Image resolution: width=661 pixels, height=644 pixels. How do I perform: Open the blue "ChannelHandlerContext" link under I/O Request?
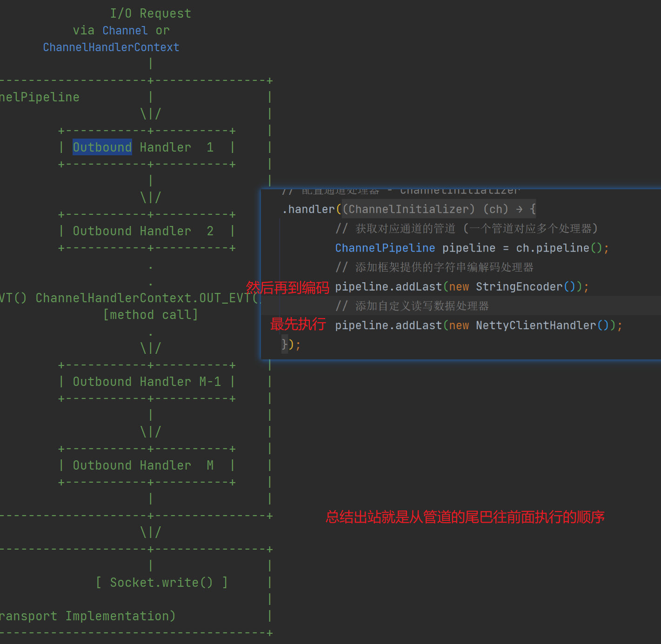111,47
